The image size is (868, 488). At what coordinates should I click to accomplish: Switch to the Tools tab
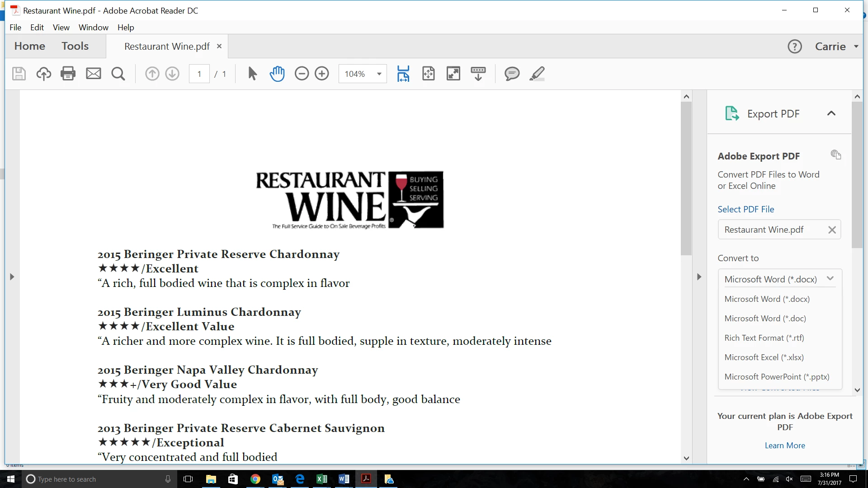coord(75,46)
